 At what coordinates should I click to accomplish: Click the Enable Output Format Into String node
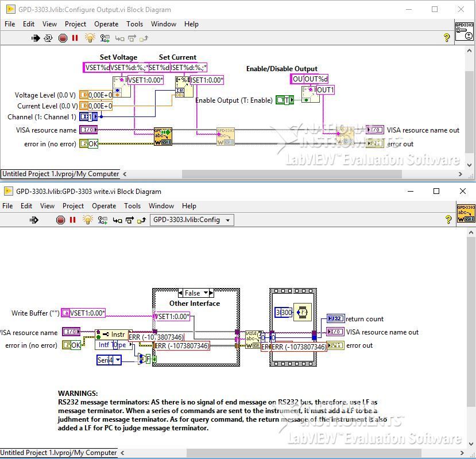click(x=310, y=94)
